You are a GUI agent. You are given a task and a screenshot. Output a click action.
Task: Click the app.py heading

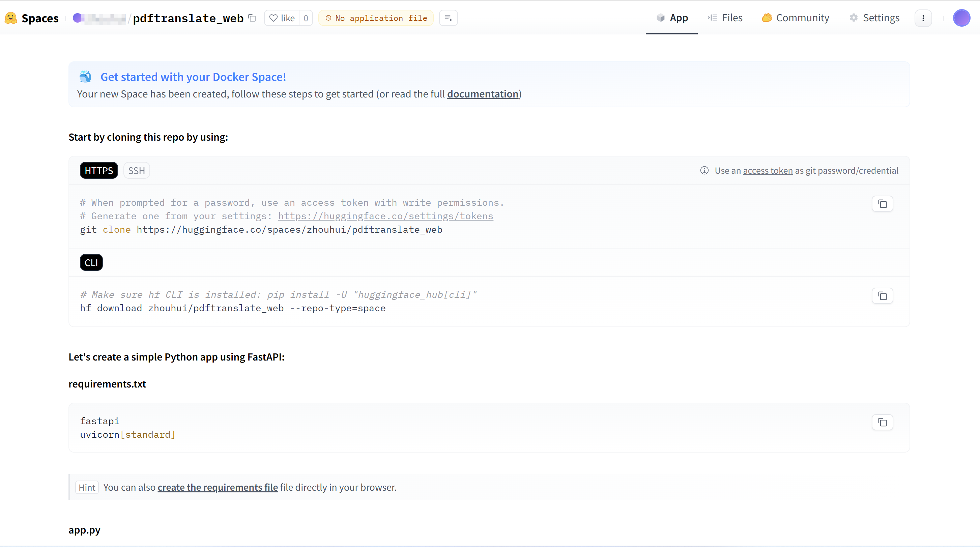pyautogui.click(x=84, y=530)
